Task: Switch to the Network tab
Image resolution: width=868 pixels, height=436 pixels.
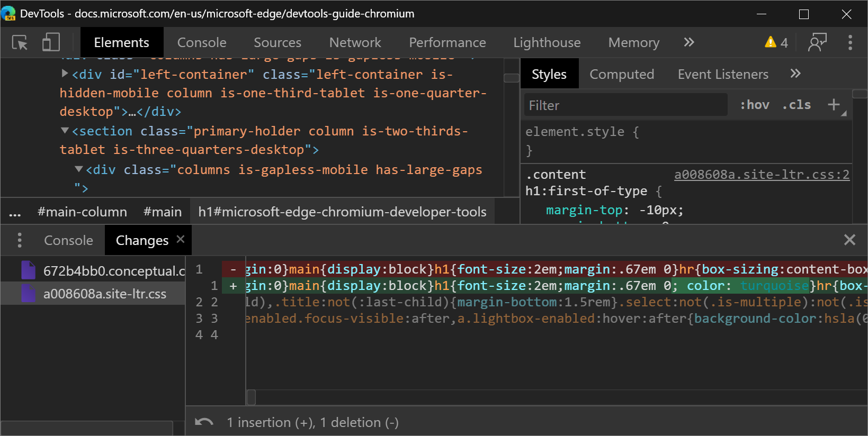Action: (x=355, y=42)
